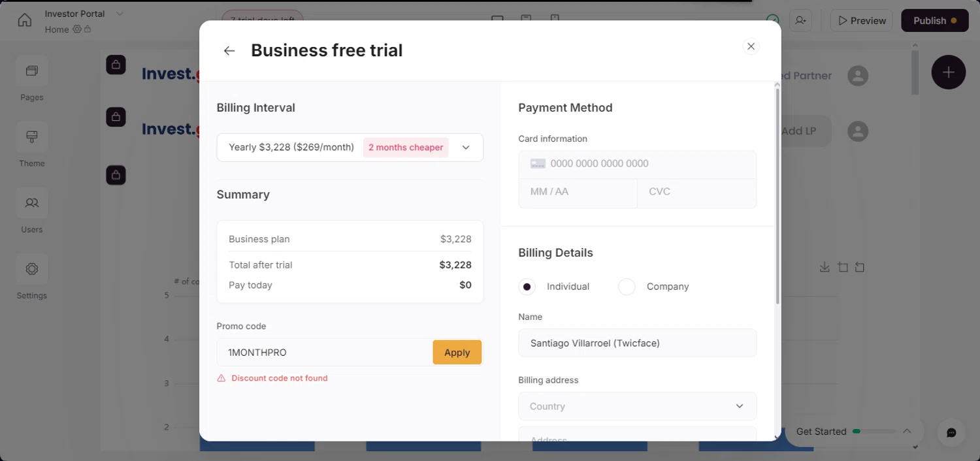The width and height of the screenshot is (980, 461).
Task: Click the green status check icon in the top bar
Action: [773, 20]
